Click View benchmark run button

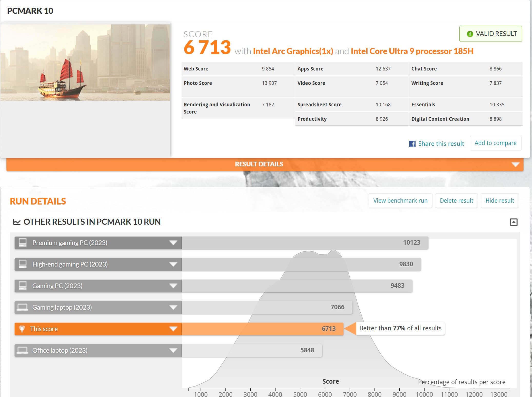pyautogui.click(x=400, y=201)
